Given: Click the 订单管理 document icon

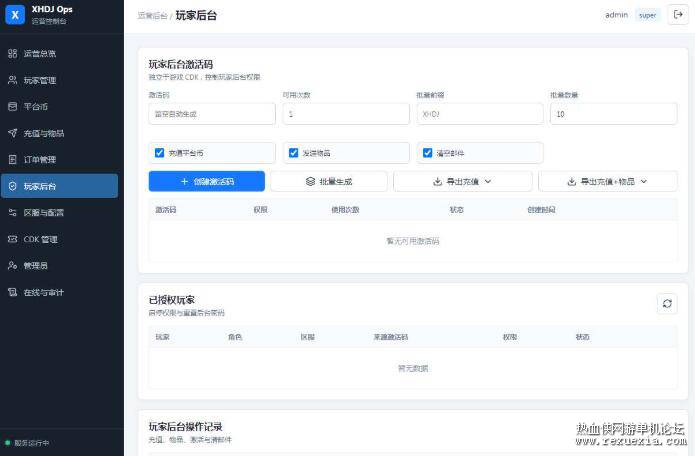Looking at the screenshot, I should point(12,160).
